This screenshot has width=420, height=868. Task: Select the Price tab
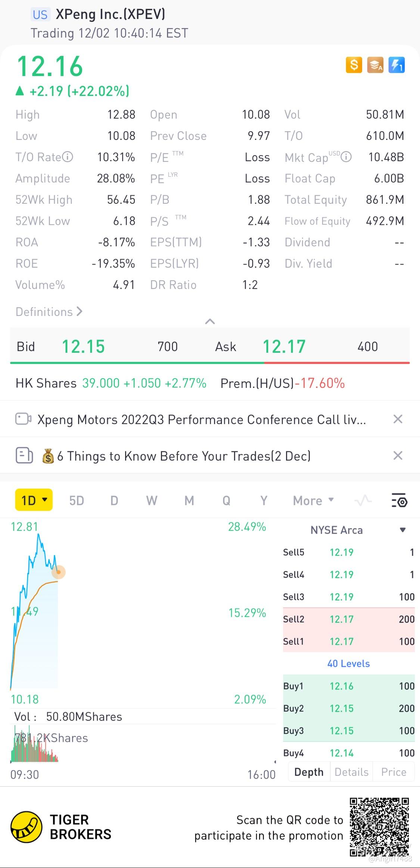(x=393, y=772)
